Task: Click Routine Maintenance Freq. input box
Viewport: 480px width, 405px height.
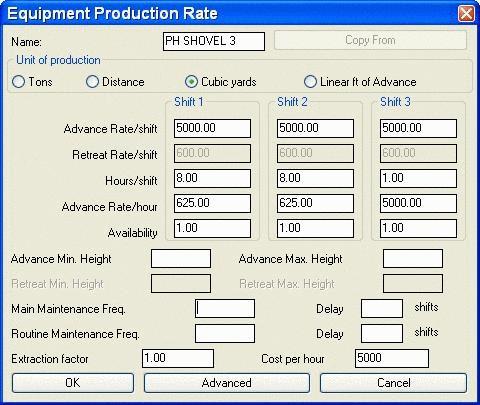Action: click(225, 333)
